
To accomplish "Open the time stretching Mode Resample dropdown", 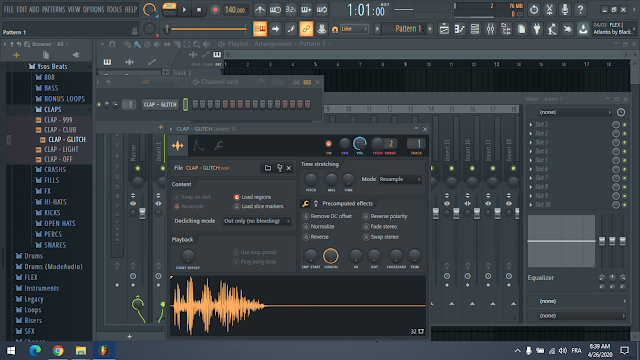I will point(400,179).
